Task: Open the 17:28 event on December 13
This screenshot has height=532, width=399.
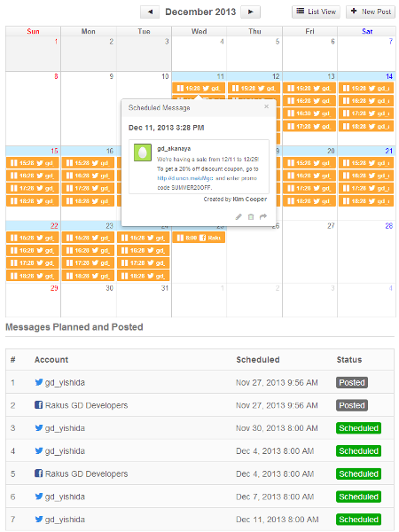Action: click(x=309, y=126)
